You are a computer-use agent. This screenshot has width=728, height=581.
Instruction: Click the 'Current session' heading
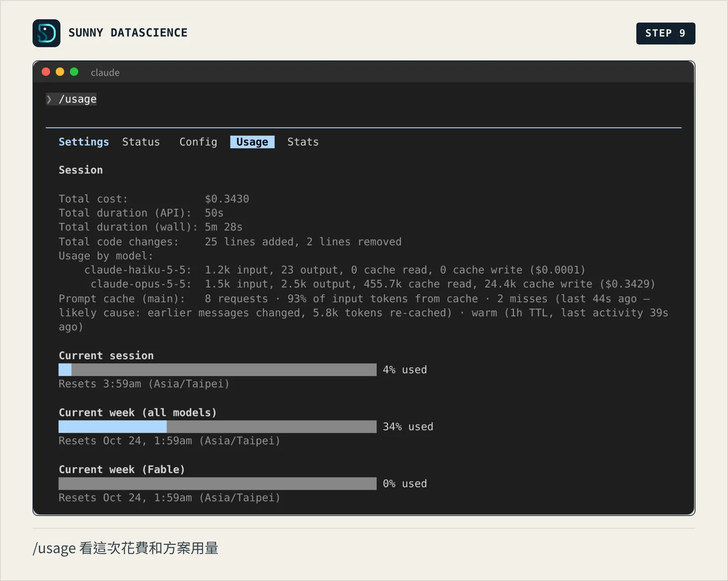(x=106, y=355)
